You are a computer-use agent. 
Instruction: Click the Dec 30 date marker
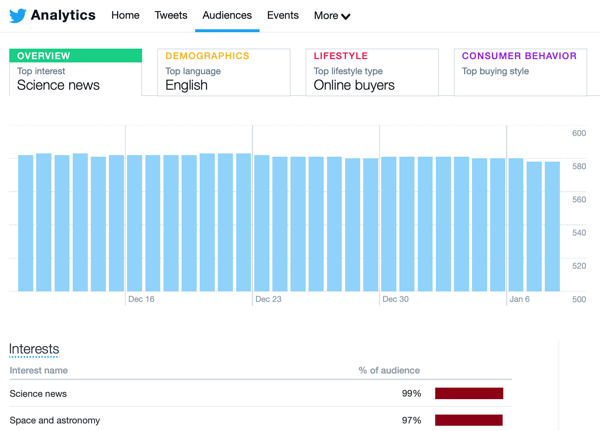[395, 299]
